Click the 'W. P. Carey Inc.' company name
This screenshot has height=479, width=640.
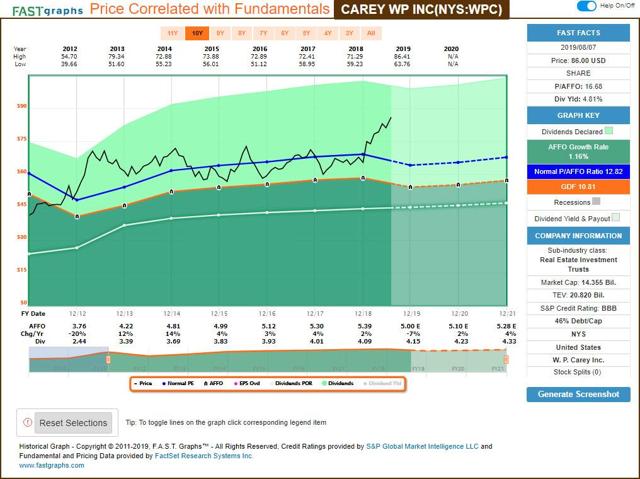pos(578,360)
